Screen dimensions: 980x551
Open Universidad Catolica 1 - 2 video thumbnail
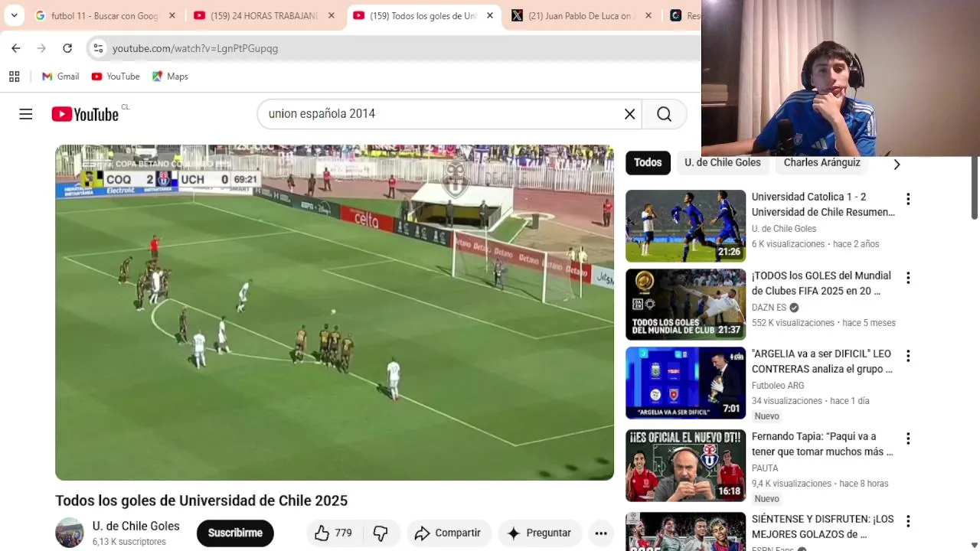pyautogui.click(x=685, y=226)
